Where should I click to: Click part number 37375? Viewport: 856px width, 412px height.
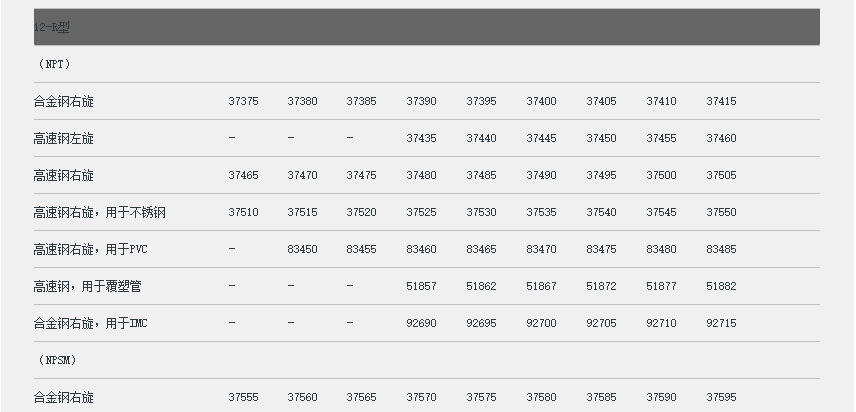[x=243, y=101]
